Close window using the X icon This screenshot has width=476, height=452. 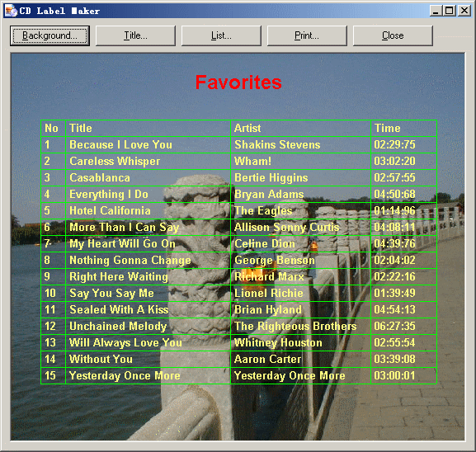click(464, 11)
